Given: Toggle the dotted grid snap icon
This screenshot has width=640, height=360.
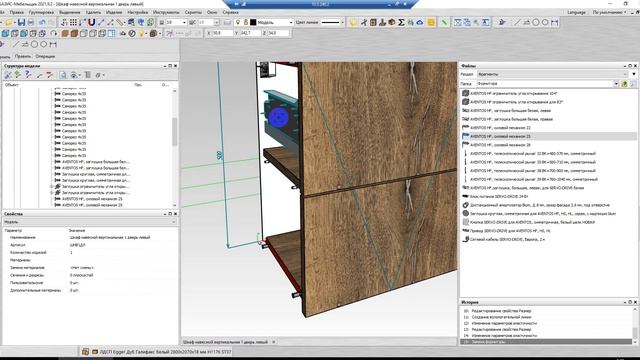Looking at the screenshot, I should 73,22.
